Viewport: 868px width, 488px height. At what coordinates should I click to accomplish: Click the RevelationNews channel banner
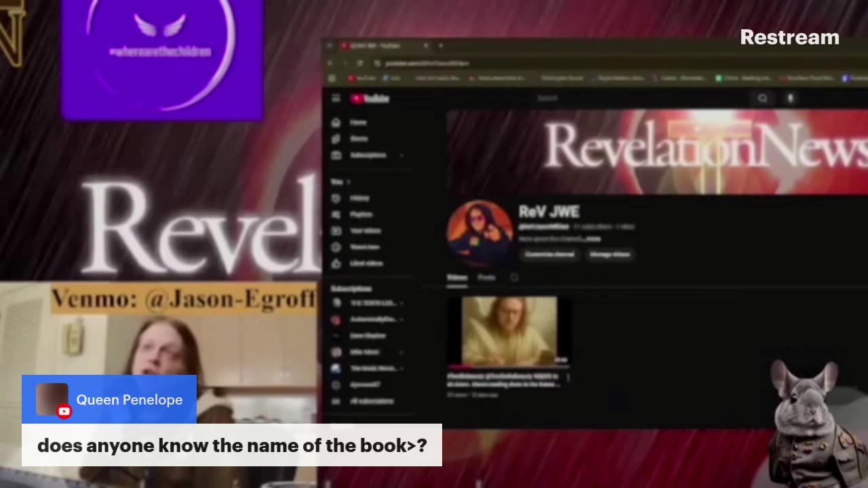click(657, 152)
